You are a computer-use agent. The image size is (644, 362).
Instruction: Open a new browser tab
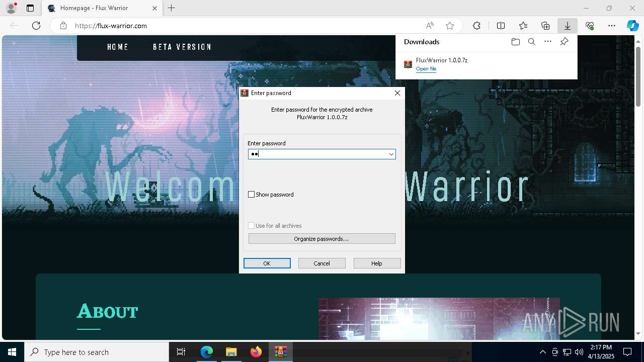(x=172, y=8)
